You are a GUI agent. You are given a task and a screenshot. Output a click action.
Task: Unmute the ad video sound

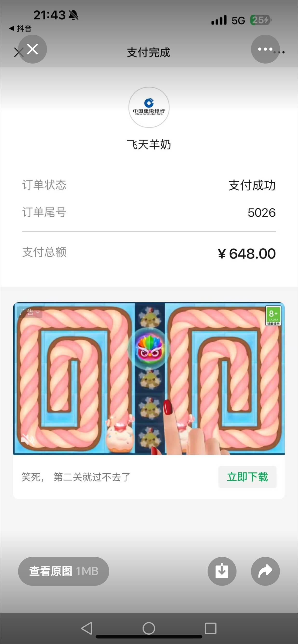(x=27, y=439)
